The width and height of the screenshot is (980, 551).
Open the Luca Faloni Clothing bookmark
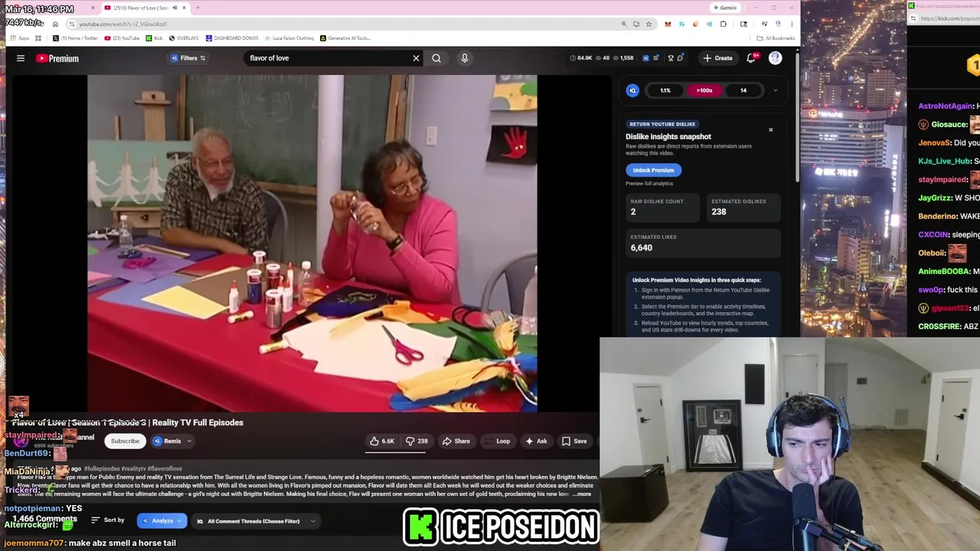tap(289, 38)
